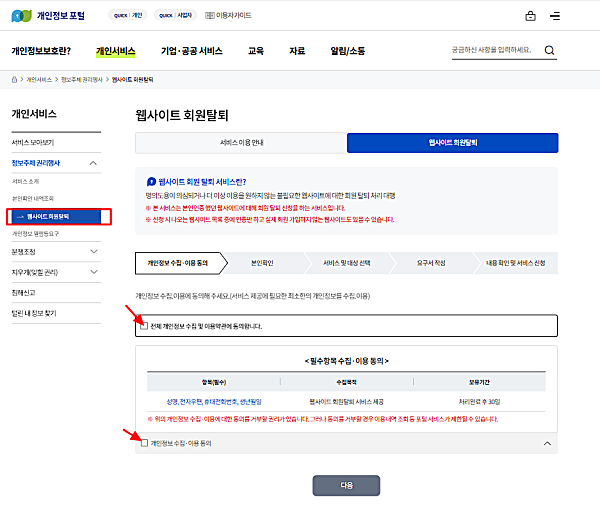Click the 서비스 및 대상 선택 step
Image resolution: width=600 pixels, height=518 pixels.
tap(347, 263)
